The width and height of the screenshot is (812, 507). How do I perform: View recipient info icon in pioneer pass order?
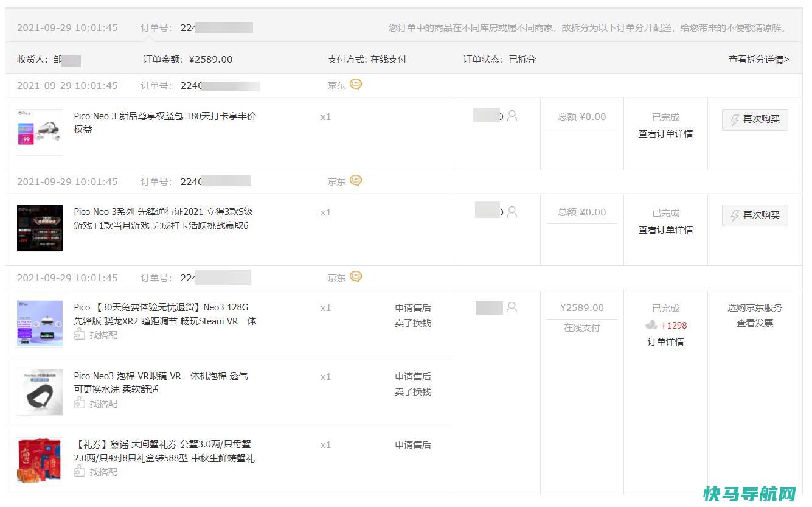[512, 212]
